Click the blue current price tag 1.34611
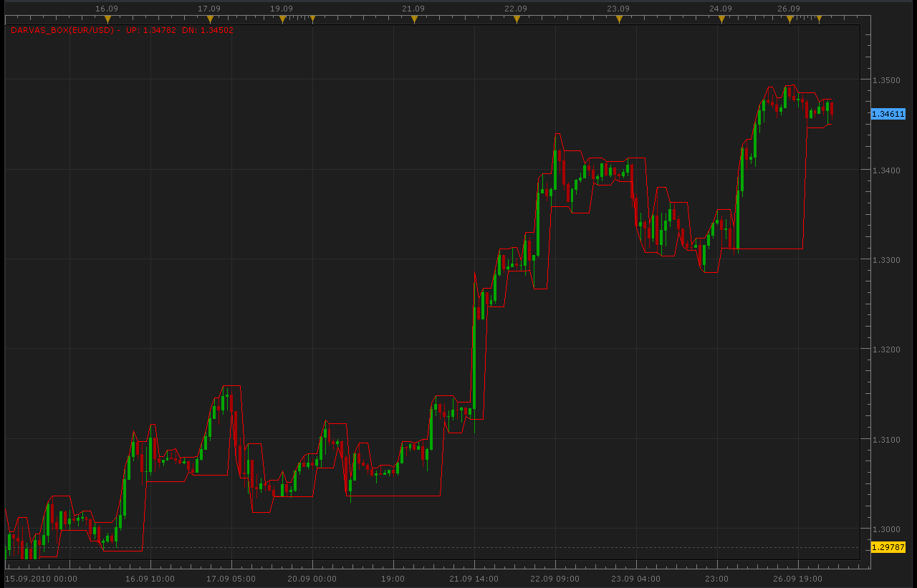917x588 pixels. [x=888, y=114]
